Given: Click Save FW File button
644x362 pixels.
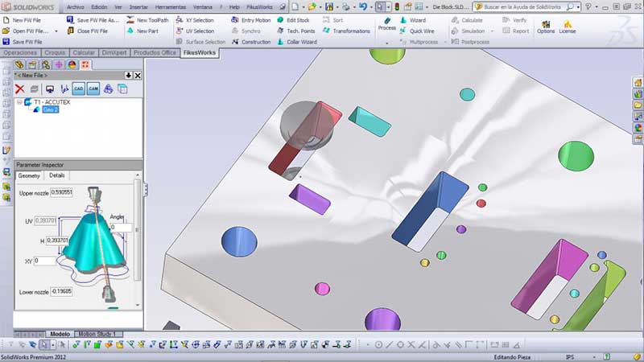Looking at the screenshot, I should [23, 42].
